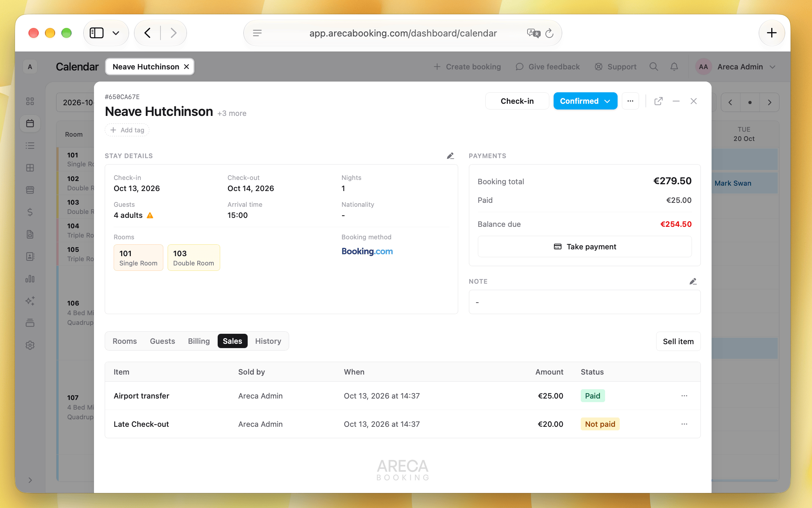Expand the Confirmed status dropdown
Viewport: 812px width, 508px height.
tap(585, 101)
